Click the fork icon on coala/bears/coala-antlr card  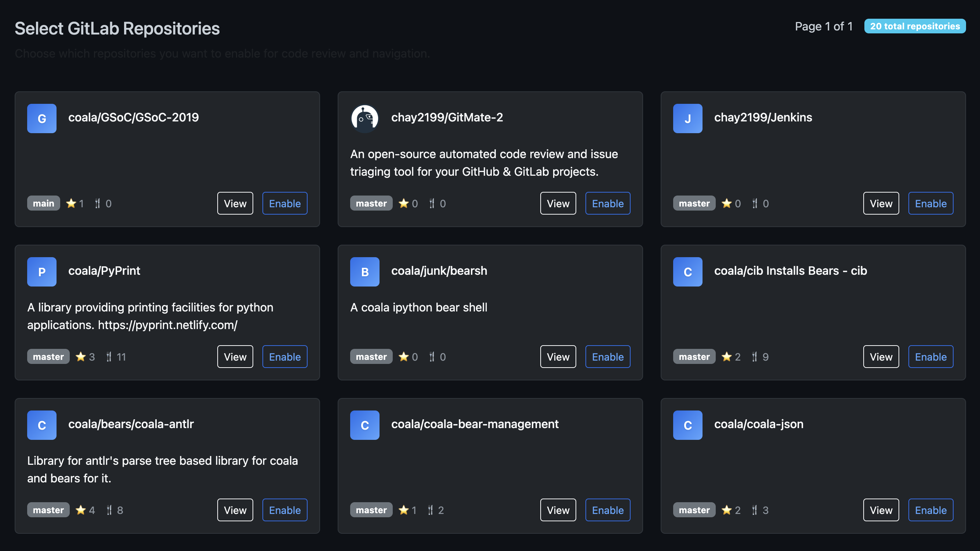pyautogui.click(x=109, y=510)
